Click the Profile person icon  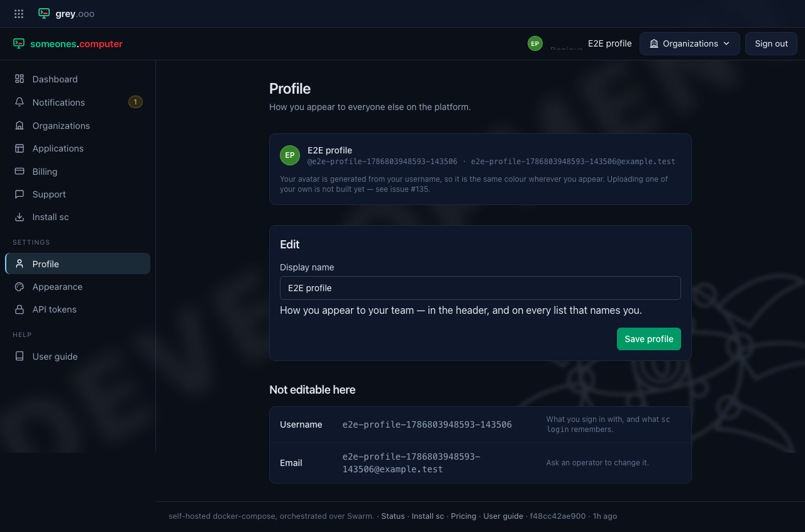(x=19, y=264)
